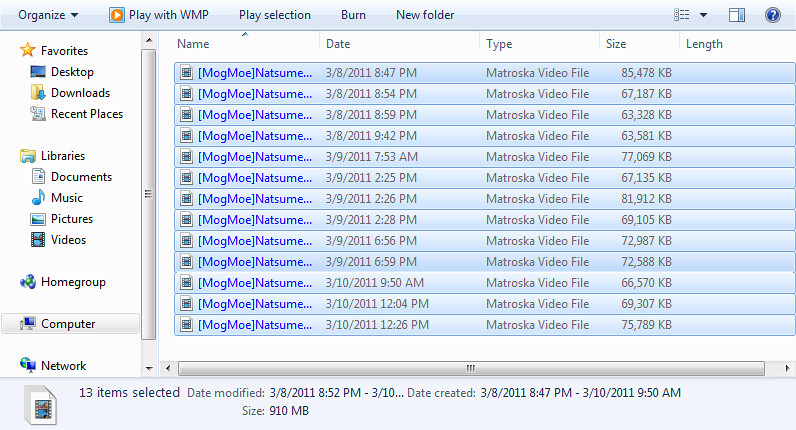Click Date created value in details pane
The width and height of the screenshot is (796, 430).
pos(580,392)
